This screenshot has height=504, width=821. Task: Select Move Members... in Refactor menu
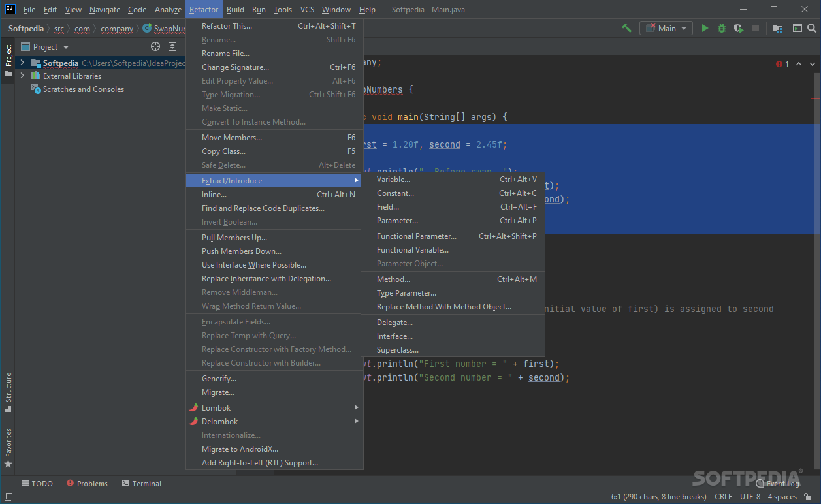[274, 138]
